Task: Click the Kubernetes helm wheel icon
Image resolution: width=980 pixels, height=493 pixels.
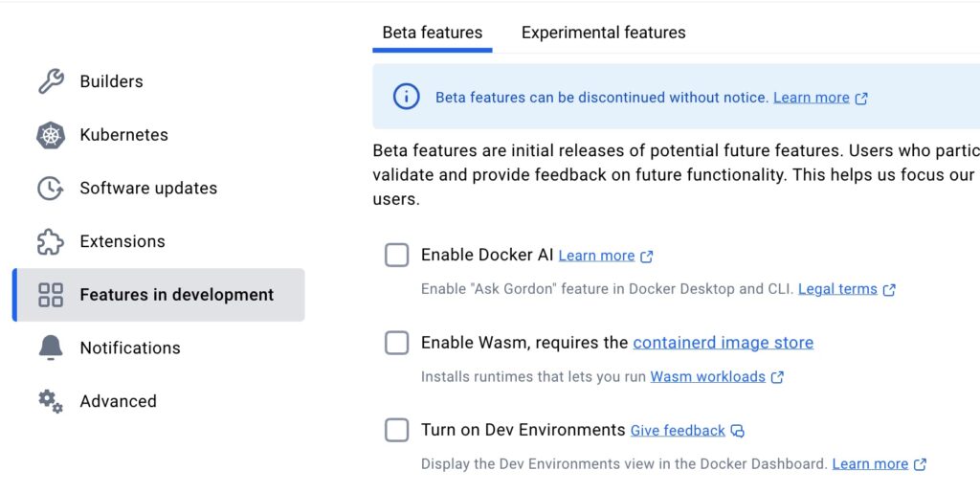Action: click(51, 135)
